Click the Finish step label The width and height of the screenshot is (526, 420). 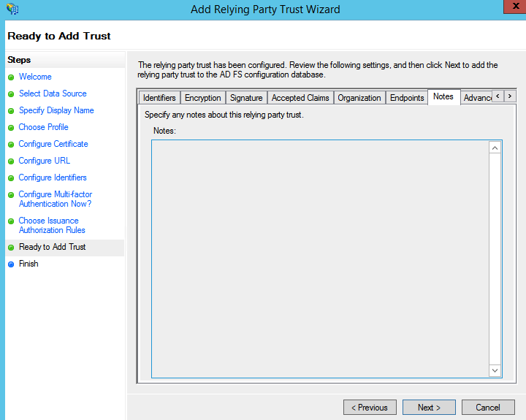[x=28, y=264]
